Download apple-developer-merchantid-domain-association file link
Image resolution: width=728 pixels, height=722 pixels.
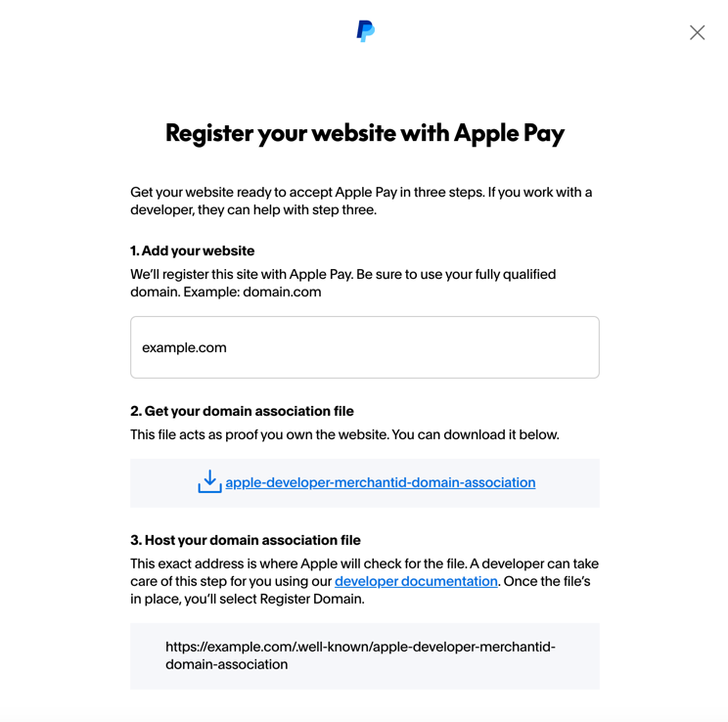[380, 482]
